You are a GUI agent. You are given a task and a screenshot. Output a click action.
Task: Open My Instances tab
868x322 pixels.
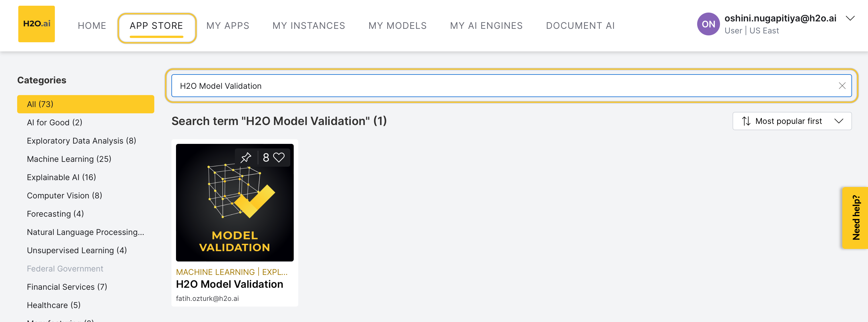point(309,26)
